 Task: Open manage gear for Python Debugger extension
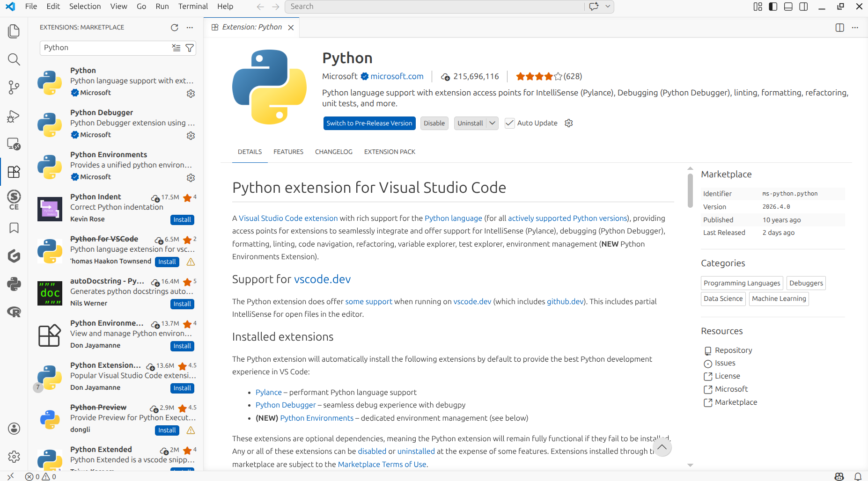click(x=191, y=136)
